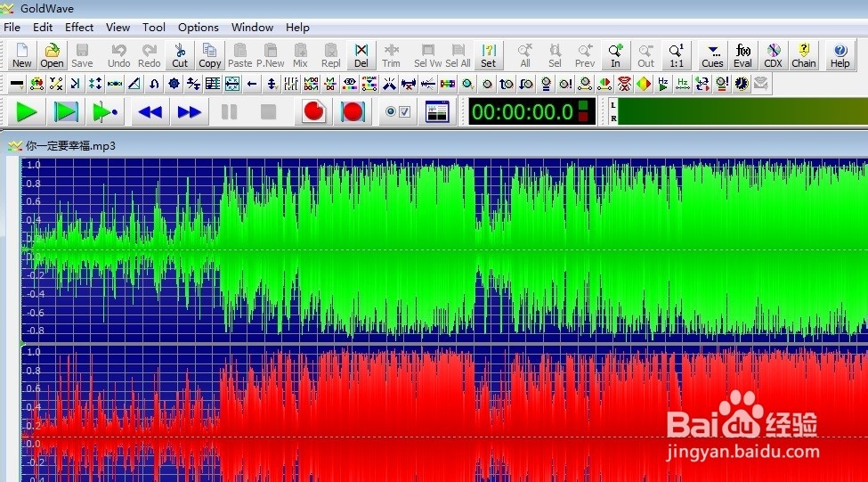
Task: Click the Reduce Vocals lips icon
Action: 624,84
